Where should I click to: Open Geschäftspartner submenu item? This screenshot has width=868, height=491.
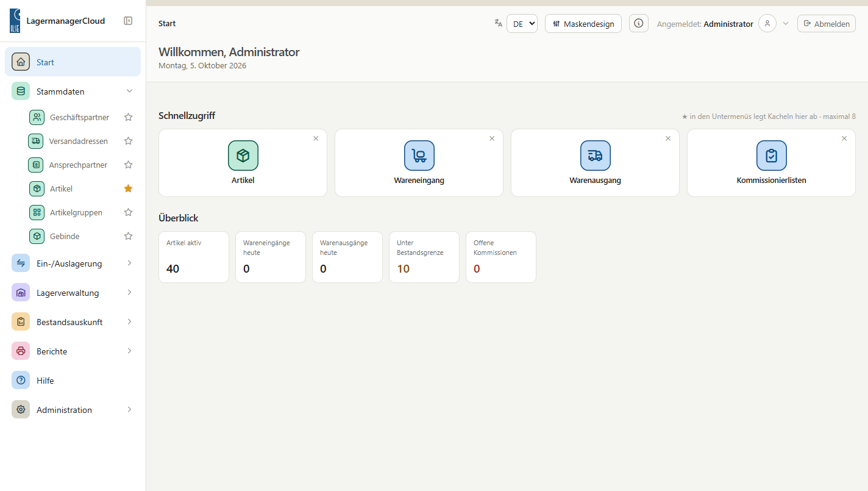click(73, 117)
